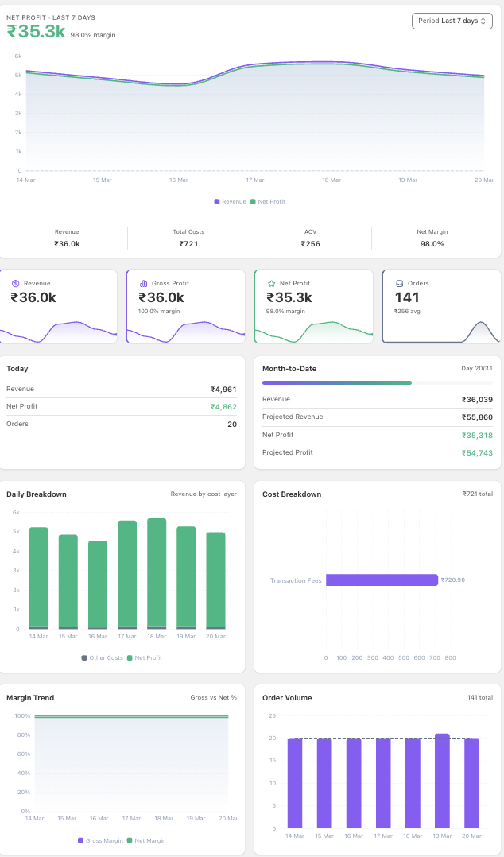Open the Net Profit ₹35.3k summary card
Image resolution: width=504 pixels, height=857 pixels.
click(314, 306)
